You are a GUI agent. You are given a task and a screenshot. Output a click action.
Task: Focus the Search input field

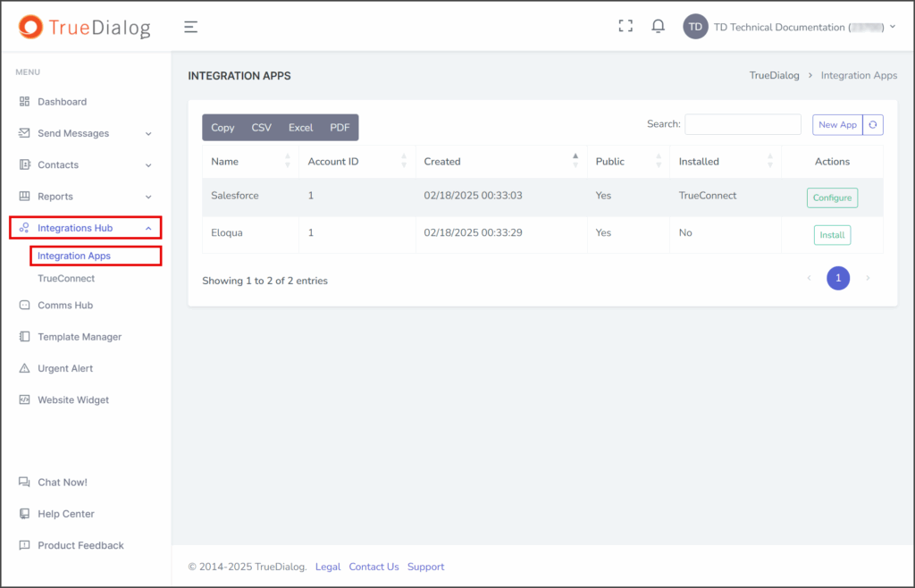743,124
